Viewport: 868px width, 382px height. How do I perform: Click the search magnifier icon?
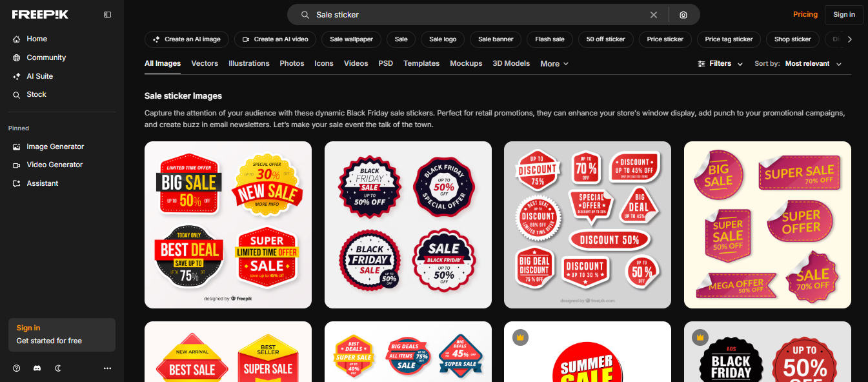coord(306,15)
